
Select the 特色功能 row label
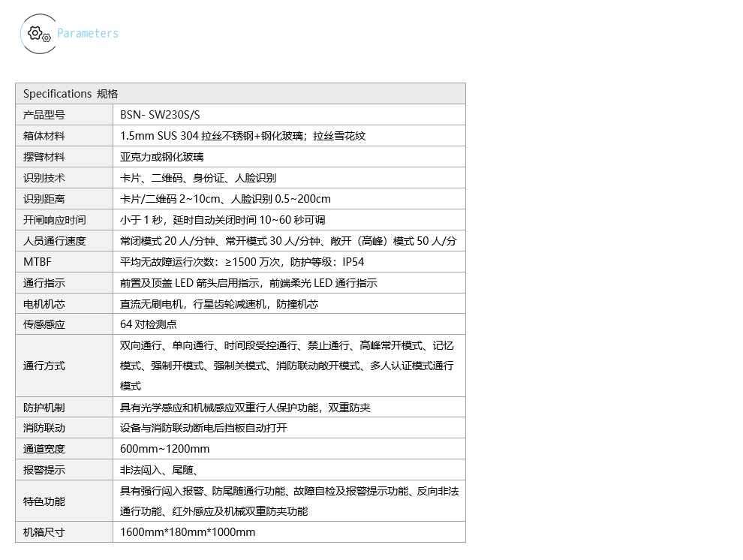tap(44, 501)
